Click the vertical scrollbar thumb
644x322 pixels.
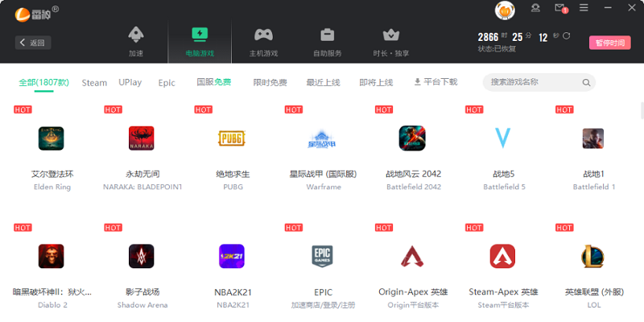pyautogui.click(x=642, y=110)
